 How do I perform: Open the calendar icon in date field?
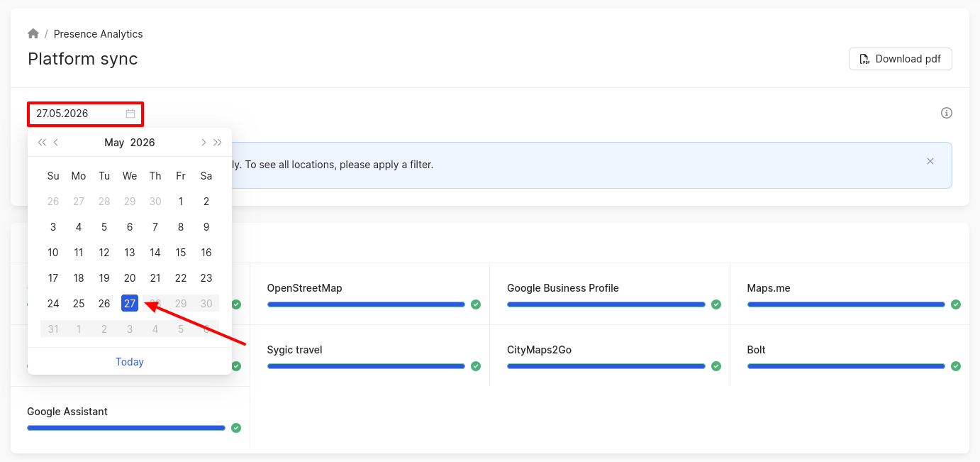click(x=130, y=114)
